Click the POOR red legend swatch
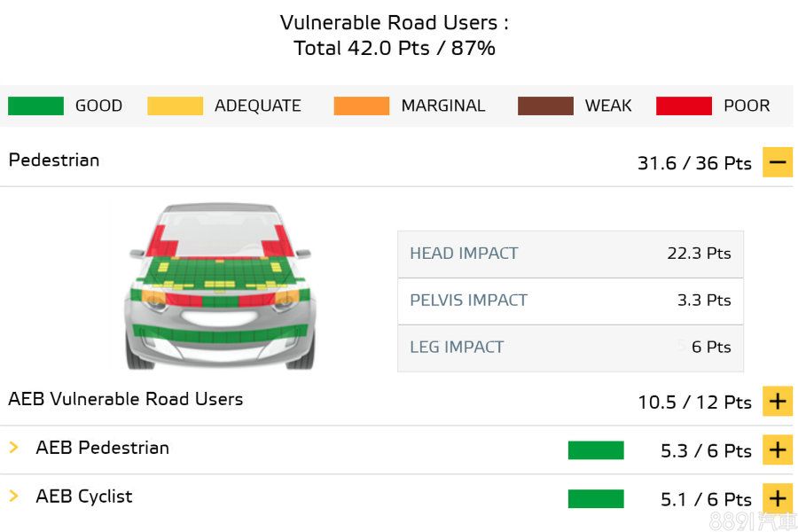 click(x=684, y=106)
